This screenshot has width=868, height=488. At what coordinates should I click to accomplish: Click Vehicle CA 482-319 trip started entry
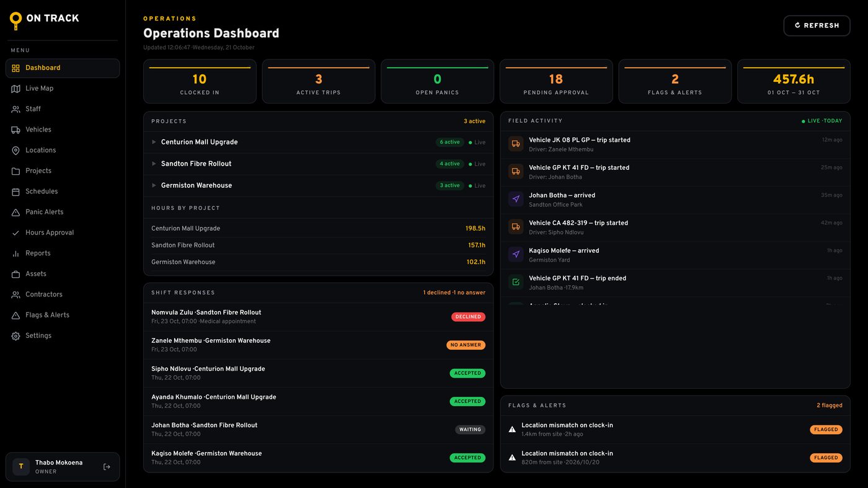click(675, 227)
